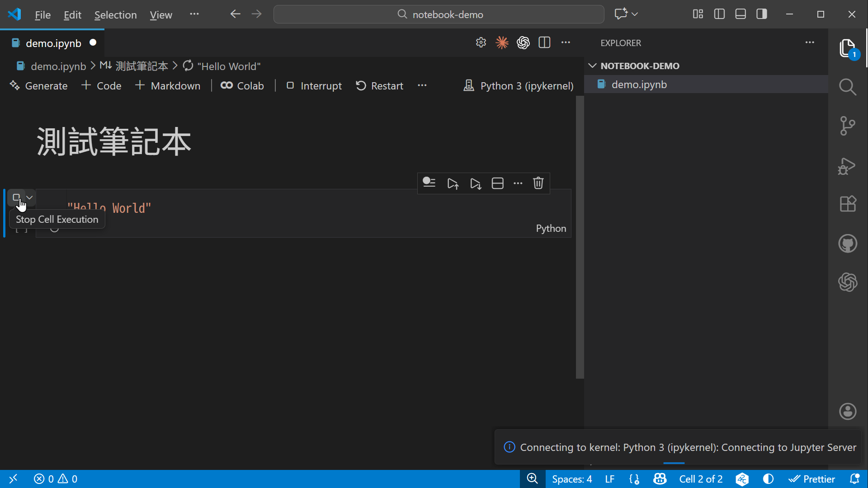Stop the running cell execution

(x=16, y=197)
